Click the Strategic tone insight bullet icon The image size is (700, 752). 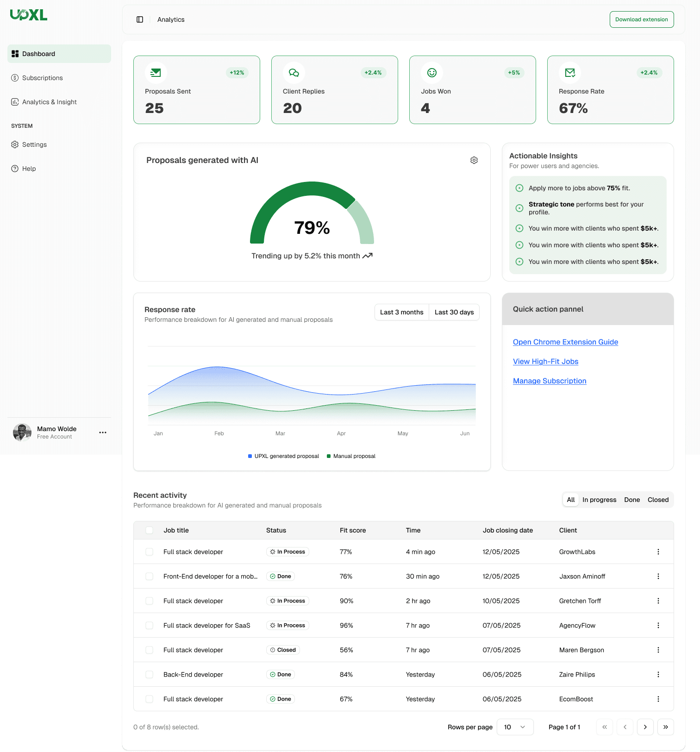(x=519, y=208)
